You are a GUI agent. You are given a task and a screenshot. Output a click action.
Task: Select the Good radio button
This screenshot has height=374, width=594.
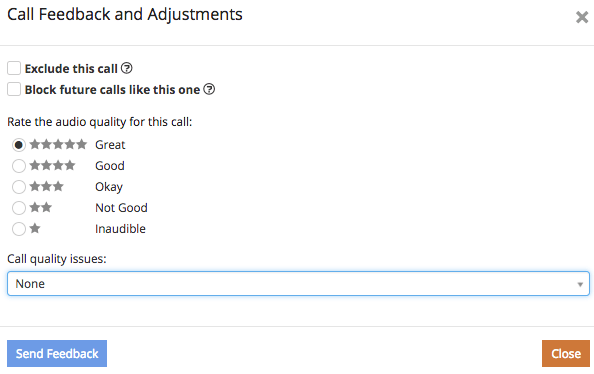tap(19, 166)
